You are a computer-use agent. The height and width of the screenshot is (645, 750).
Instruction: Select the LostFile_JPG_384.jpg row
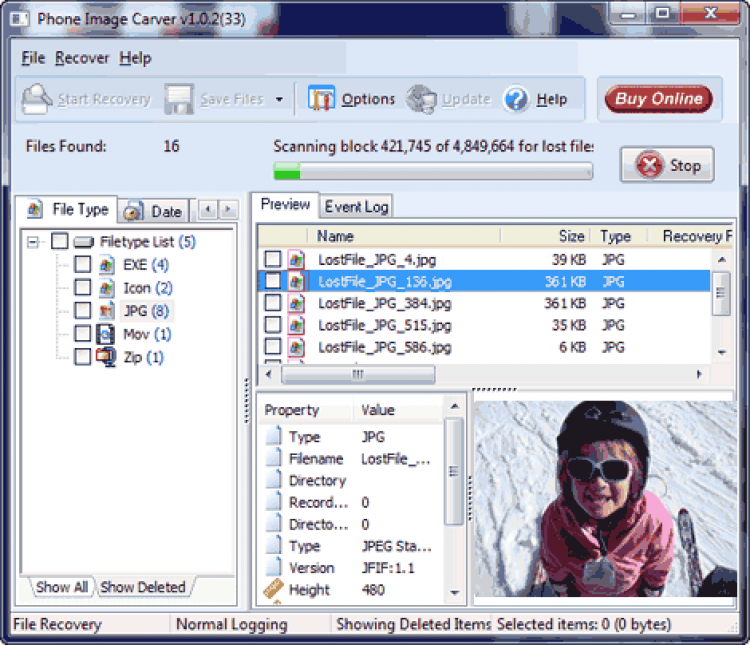pyautogui.click(x=484, y=303)
